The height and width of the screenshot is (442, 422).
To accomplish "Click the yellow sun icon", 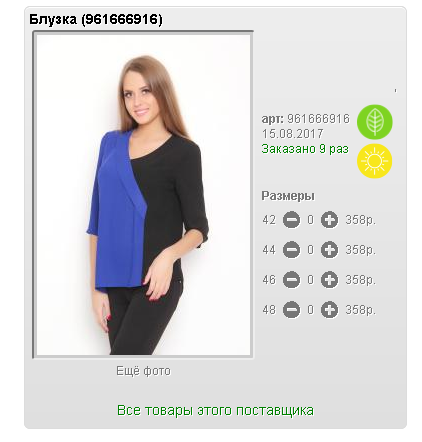I will point(374,161).
